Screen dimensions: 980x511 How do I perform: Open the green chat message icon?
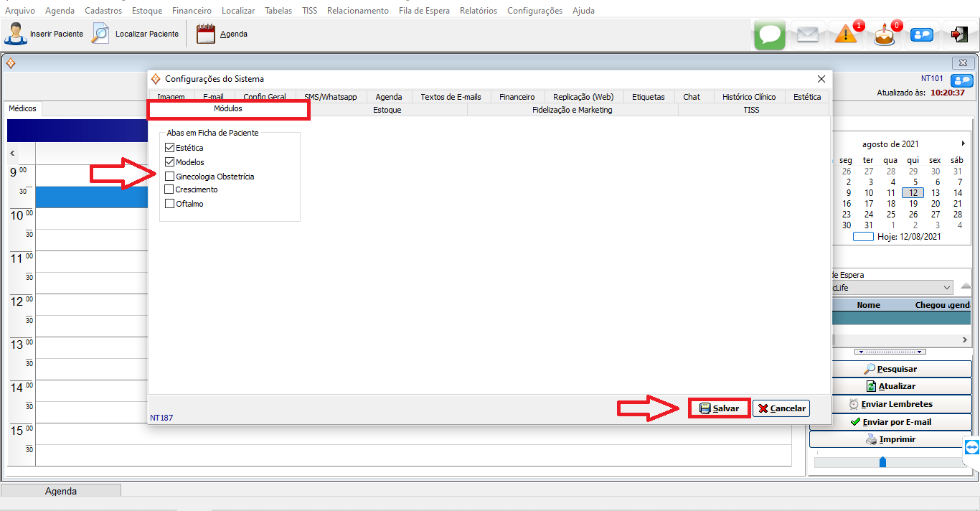(770, 34)
